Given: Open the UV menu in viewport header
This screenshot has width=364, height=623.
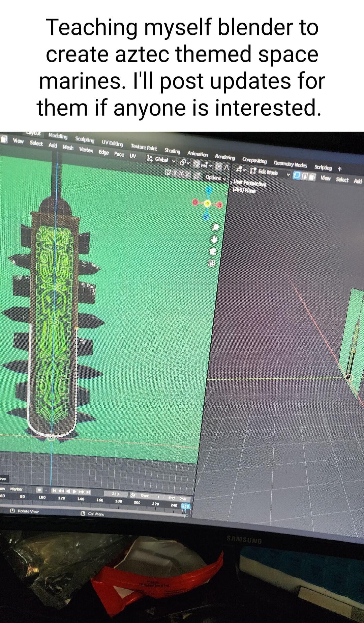Looking at the screenshot, I should [x=133, y=156].
